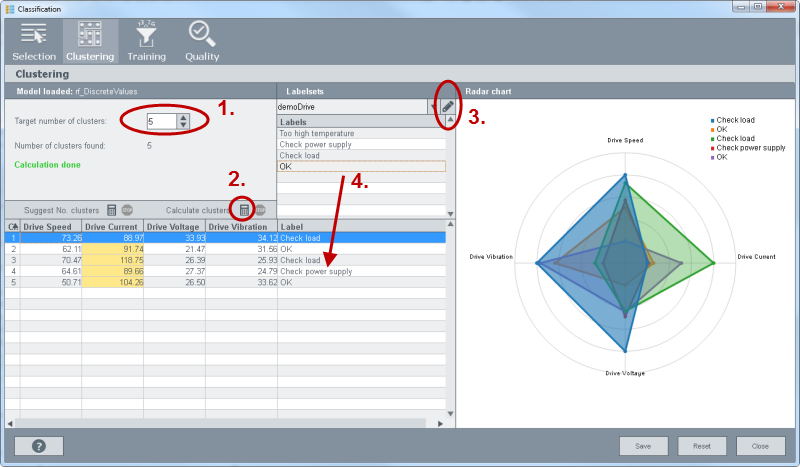The height and width of the screenshot is (467, 800).
Task: Open the Quality view
Action: tap(202, 41)
